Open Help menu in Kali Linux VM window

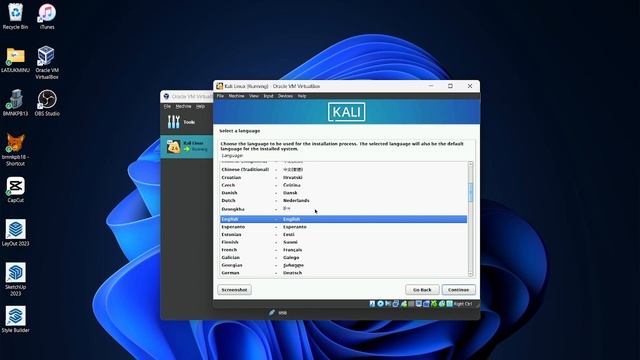coord(302,96)
